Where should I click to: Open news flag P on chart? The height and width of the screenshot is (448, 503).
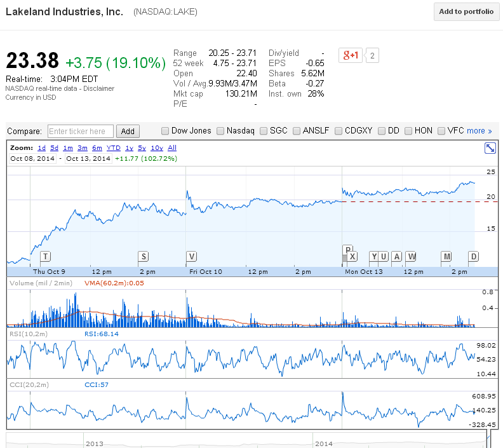[348, 248]
